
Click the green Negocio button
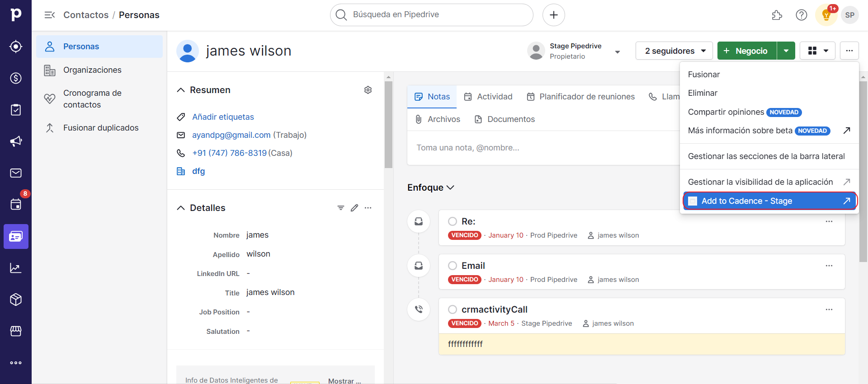point(747,51)
